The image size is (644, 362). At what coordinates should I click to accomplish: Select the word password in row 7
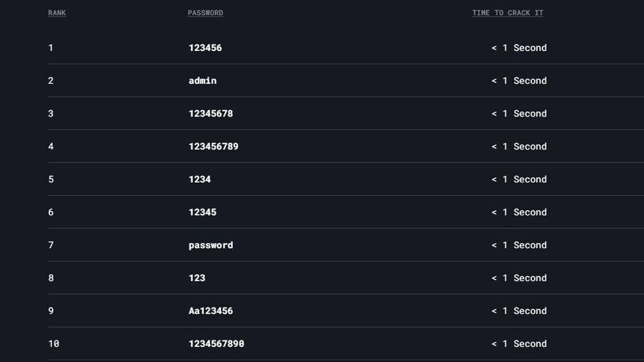(210, 245)
